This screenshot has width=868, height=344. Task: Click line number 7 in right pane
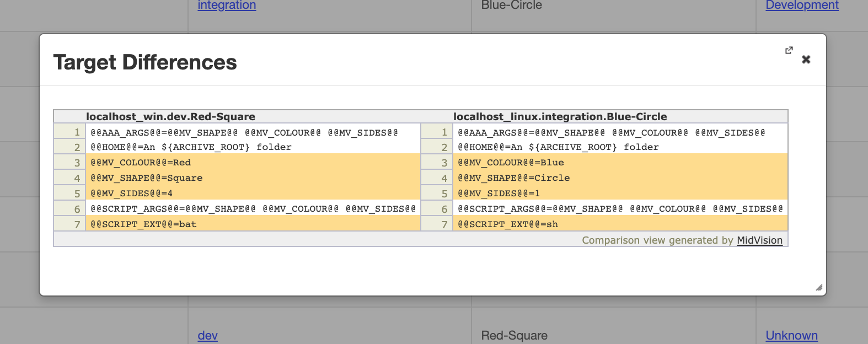click(444, 224)
